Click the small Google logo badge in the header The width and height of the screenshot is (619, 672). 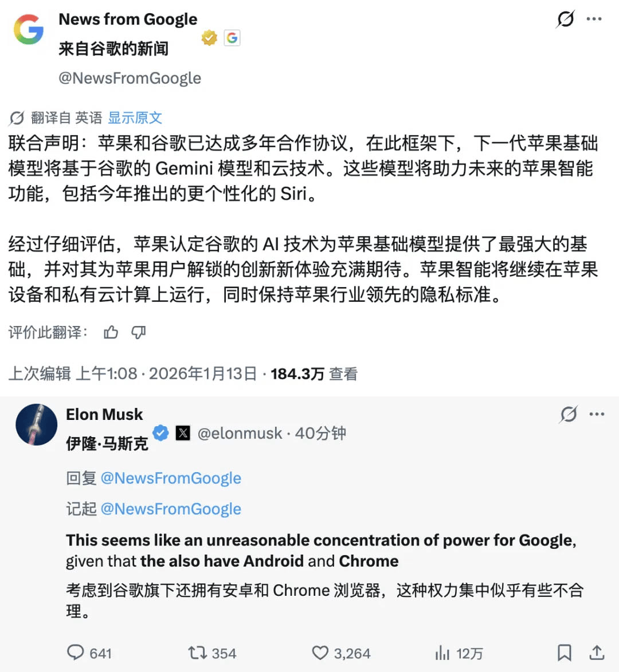pyautogui.click(x=232, y=38)
